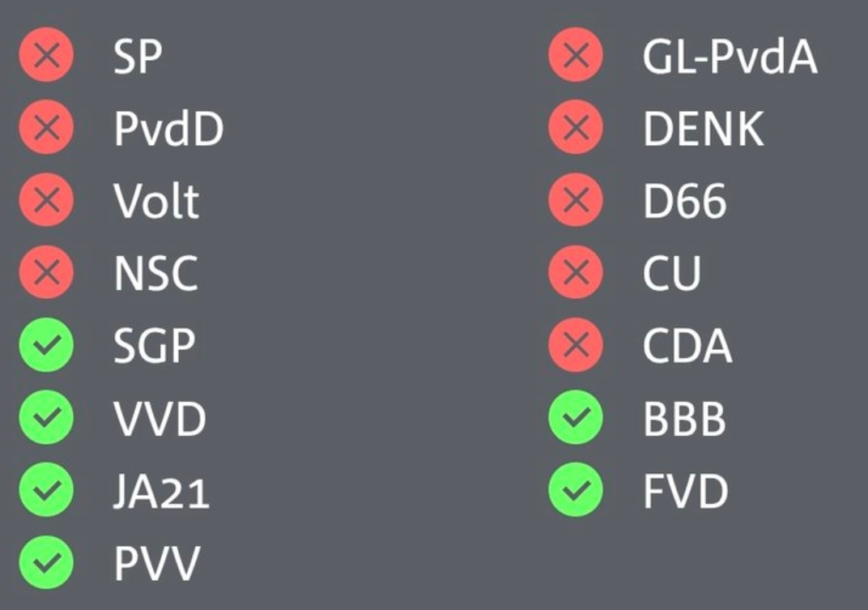Select the red cross icon beside Volt
The image size is (868, 610).
pyautogui.click(x=46, y=199)
